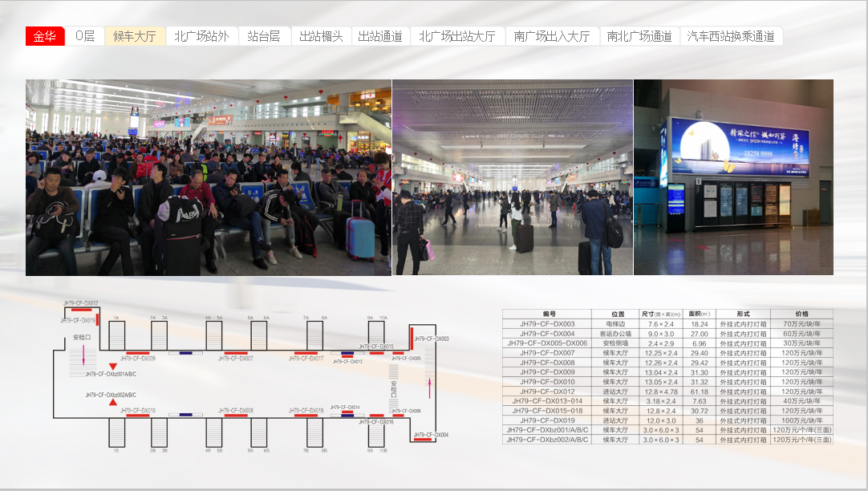Viewport: 868px width, 491px height.
Task: Click the JH79-CF-DXbz002A/B/C floor plan label
Action: pyautogui.click(x=111, y=396)
